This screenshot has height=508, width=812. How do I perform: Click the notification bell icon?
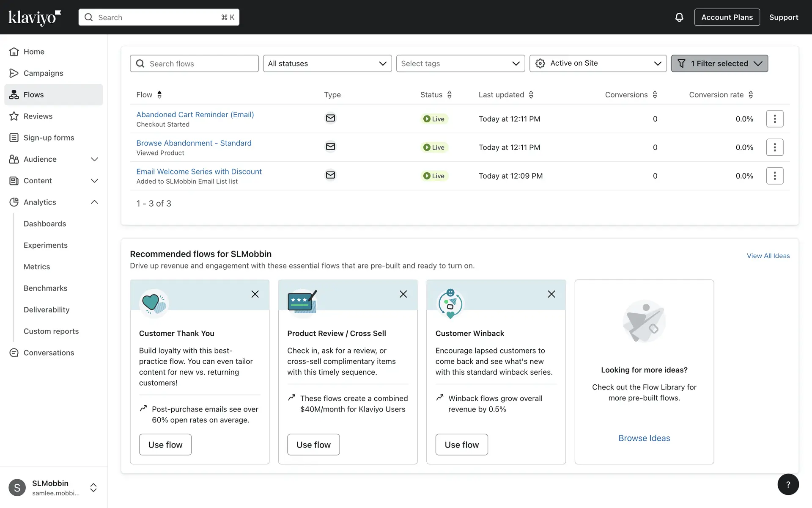tap(679, 17)
